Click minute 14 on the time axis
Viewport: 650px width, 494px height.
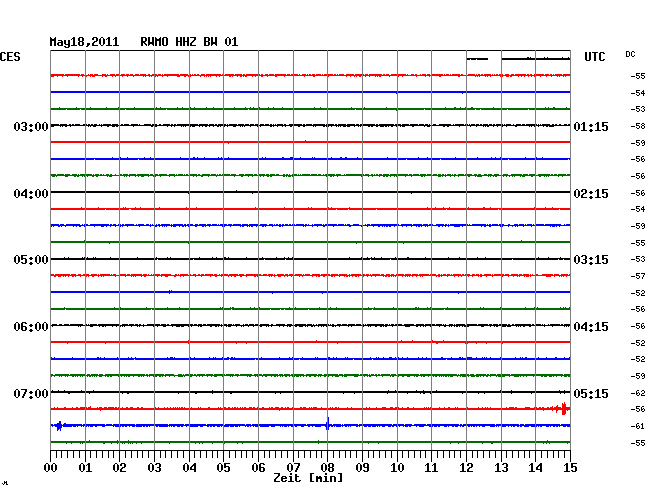click(x=535, y=468)
